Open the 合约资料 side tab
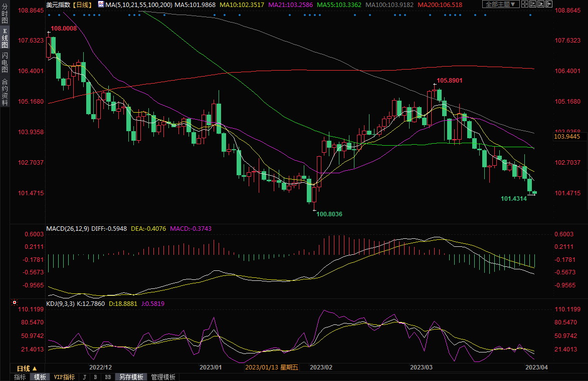Screen dimensions: 588x381 click(5, 92)
